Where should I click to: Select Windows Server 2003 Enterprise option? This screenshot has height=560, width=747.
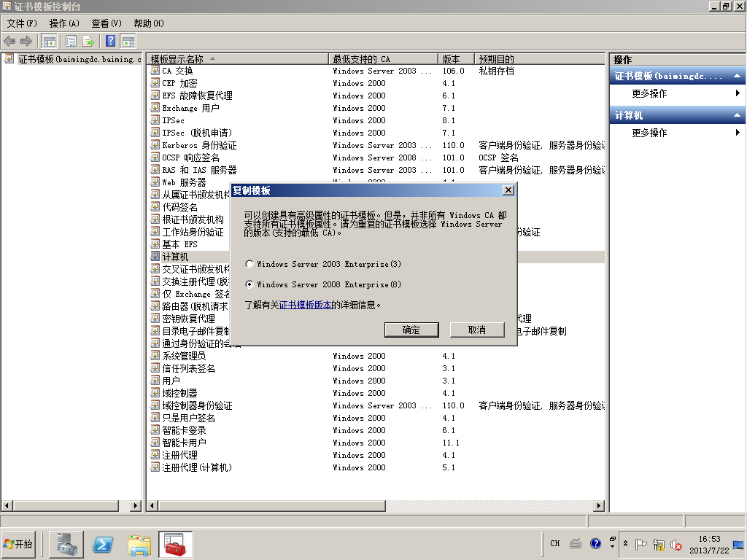coord(324,264)
